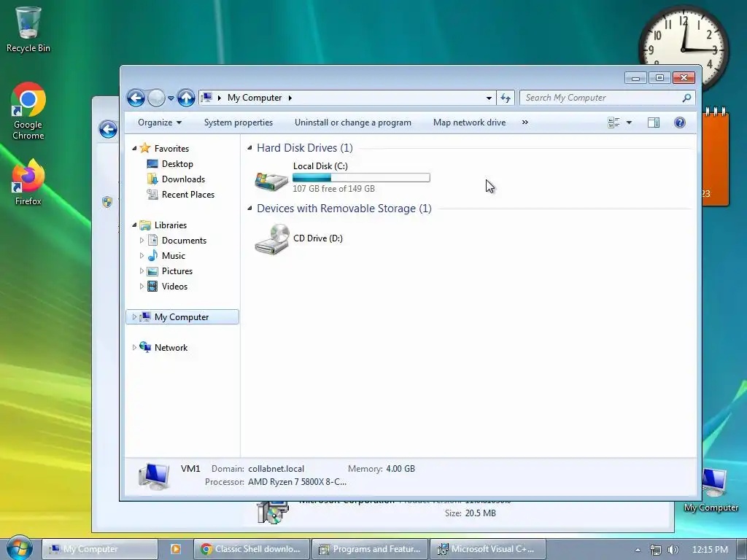Select Firefox desktop shortcut
This screenshot has height=560, width=747.
pyautogui.click(x=28, y=182)
